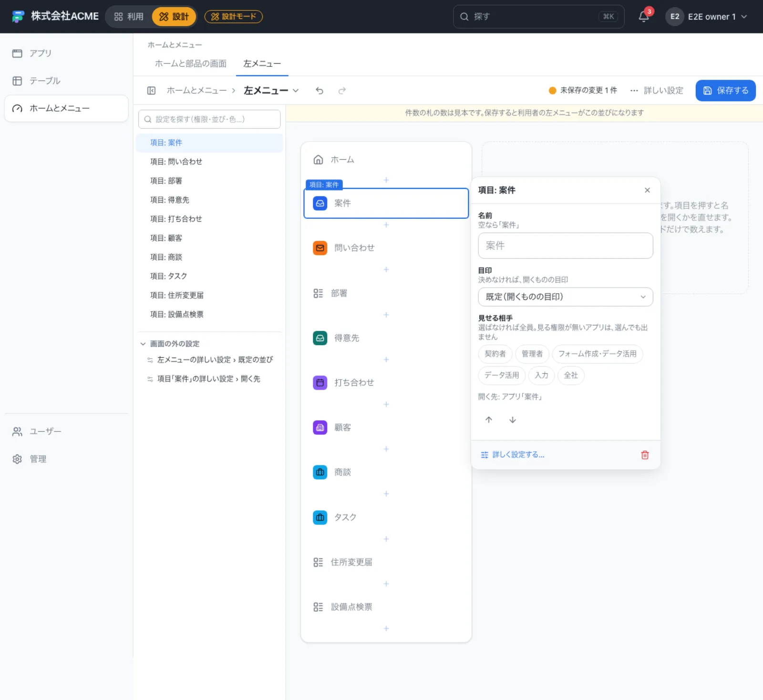Image resolution: width=763 pixels, height=700 pixels.
Task: Open テーブル in the left sidebar
Action: [66, 81]
